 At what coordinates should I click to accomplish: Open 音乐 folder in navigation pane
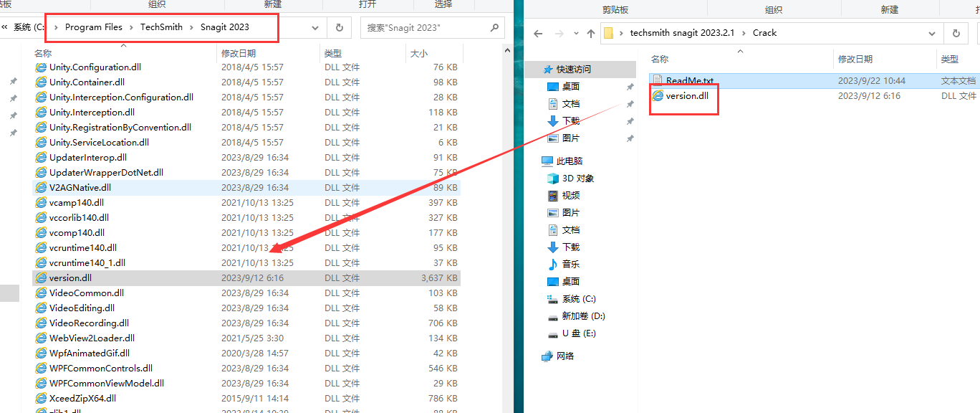click(x=570, y=265)
